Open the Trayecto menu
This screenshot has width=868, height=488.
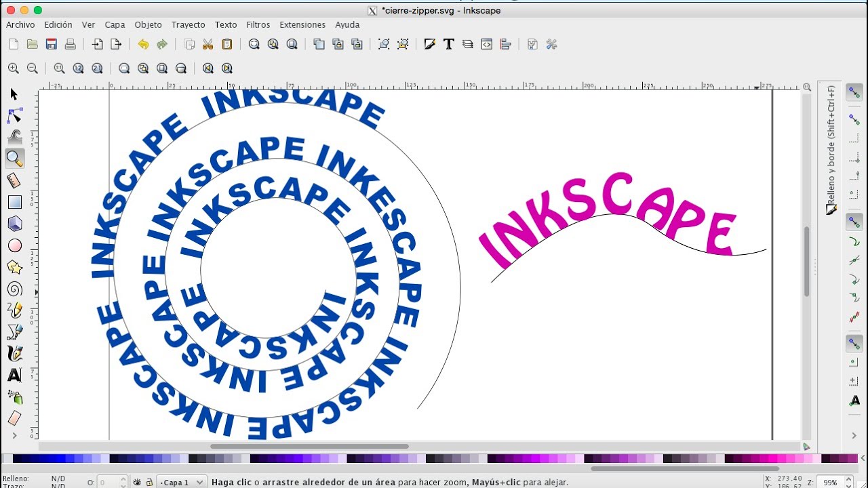189,24
